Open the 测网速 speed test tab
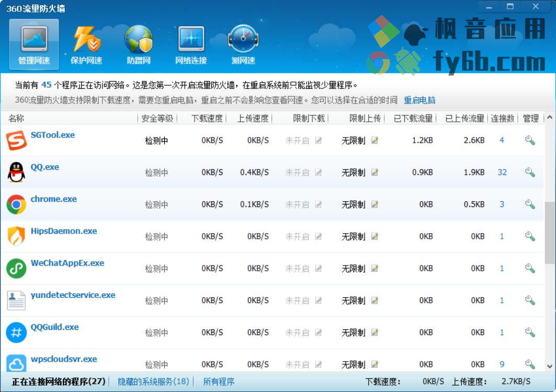Screen dimensions: 556x392 243,44
